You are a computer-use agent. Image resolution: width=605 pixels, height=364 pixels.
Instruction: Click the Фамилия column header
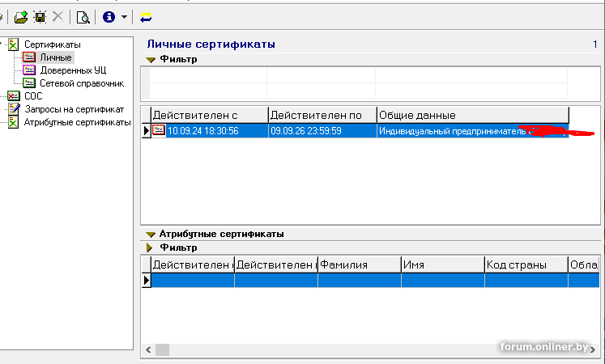(x=360, y=265)
